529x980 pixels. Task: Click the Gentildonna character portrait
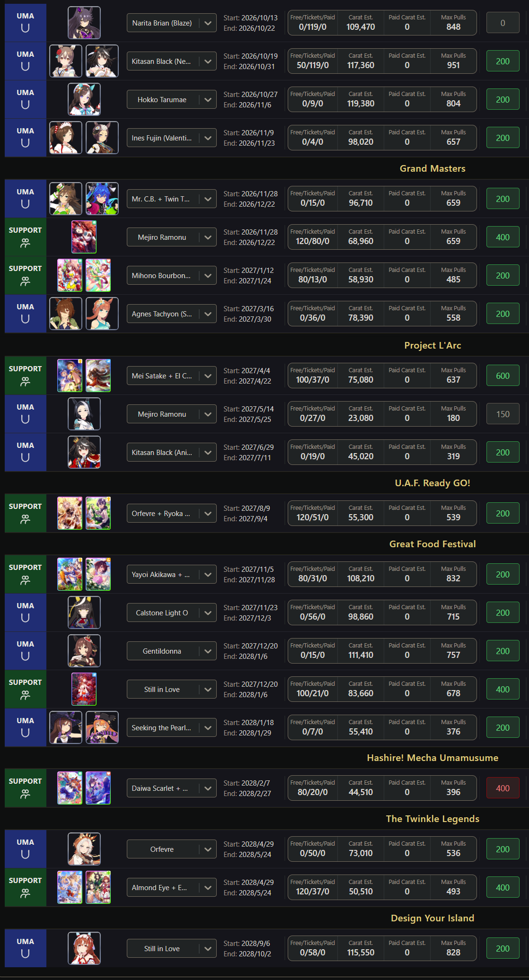84,651
